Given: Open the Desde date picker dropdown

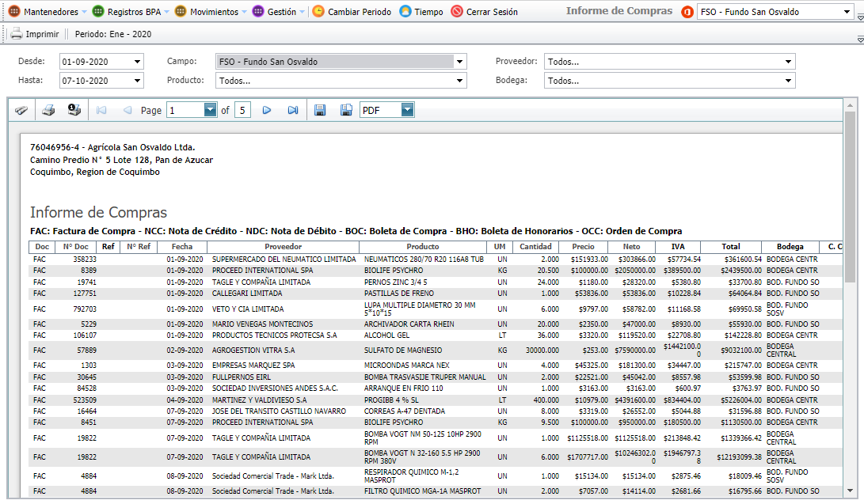Looking at the screenshot, I should (x=137, y=62).
